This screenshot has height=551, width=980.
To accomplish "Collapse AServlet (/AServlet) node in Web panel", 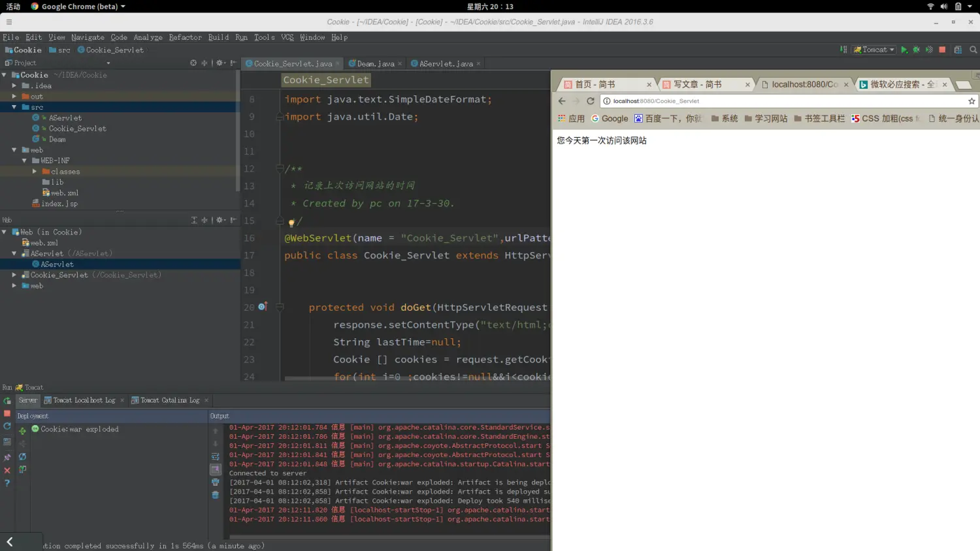I will pyautogui.click(x=14, y=253).
